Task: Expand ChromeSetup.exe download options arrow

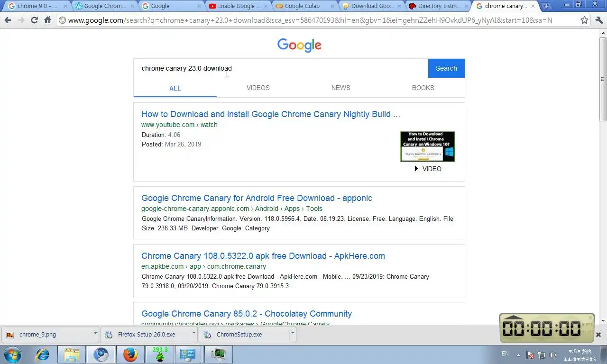Action: point(293,334)
